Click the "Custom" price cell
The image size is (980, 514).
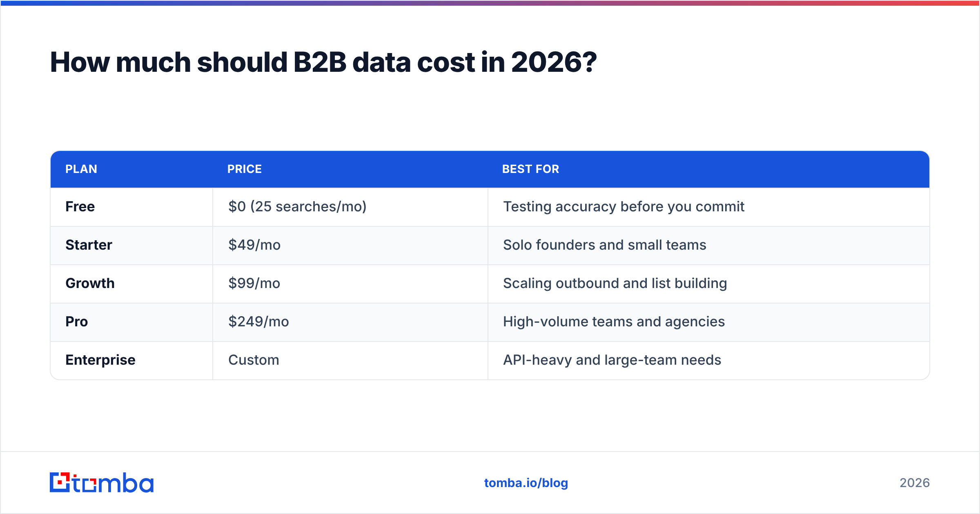(x=350, y=360)
